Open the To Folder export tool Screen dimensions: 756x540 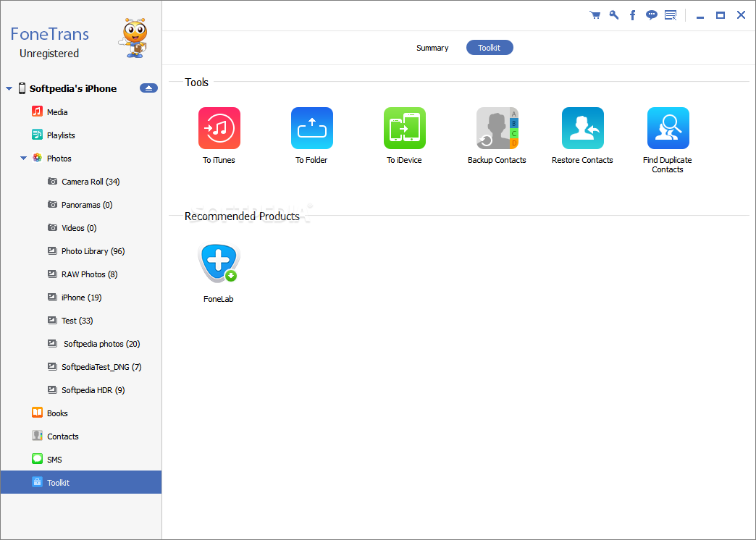click(x=312, y=128)
